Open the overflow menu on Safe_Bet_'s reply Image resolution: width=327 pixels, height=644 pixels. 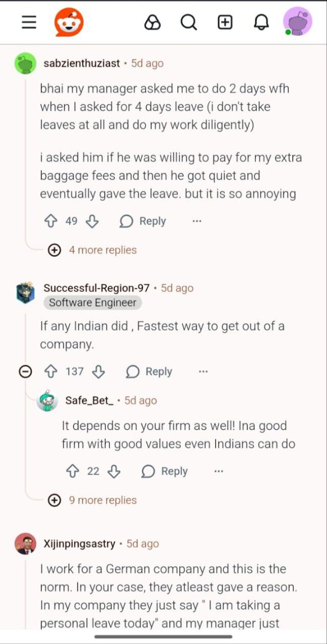point(218,471)
